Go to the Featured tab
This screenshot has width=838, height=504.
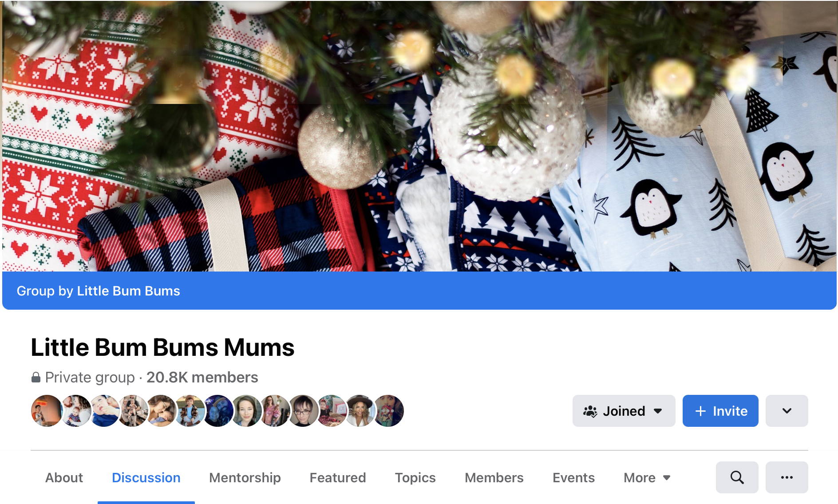click(x=338, y=478)
